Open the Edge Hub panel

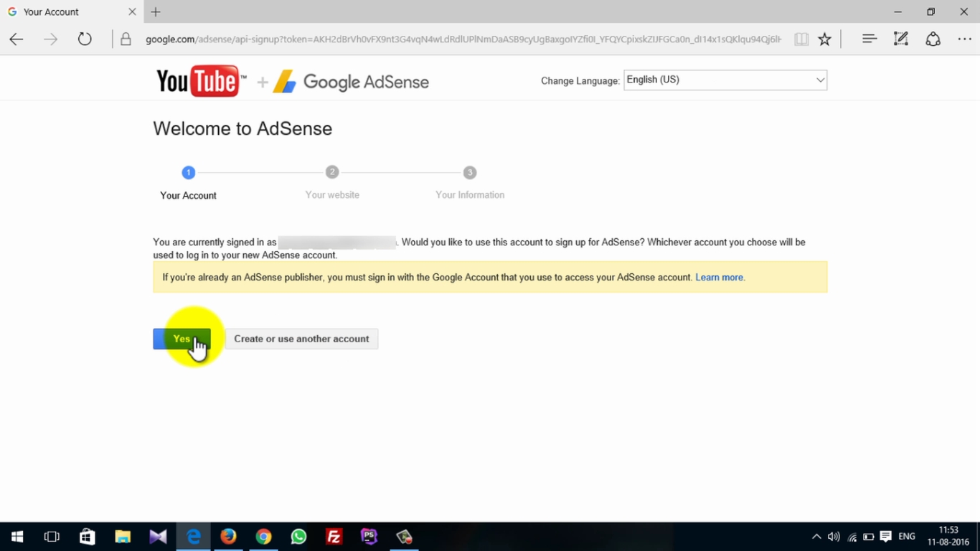point(870,39)
